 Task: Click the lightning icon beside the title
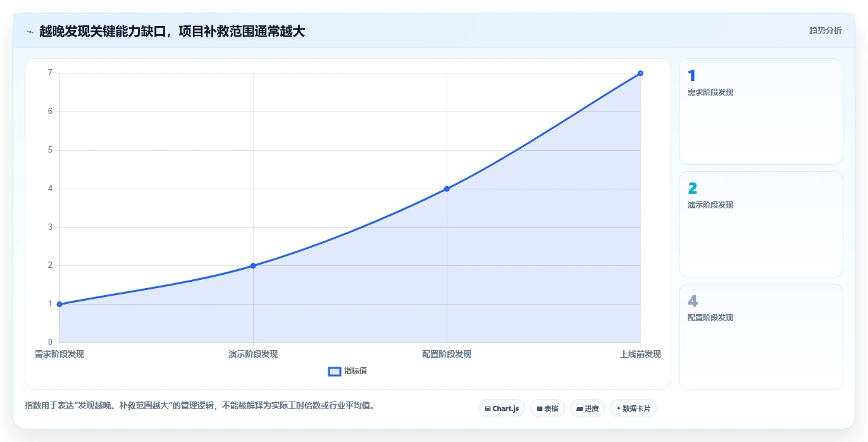30,32
